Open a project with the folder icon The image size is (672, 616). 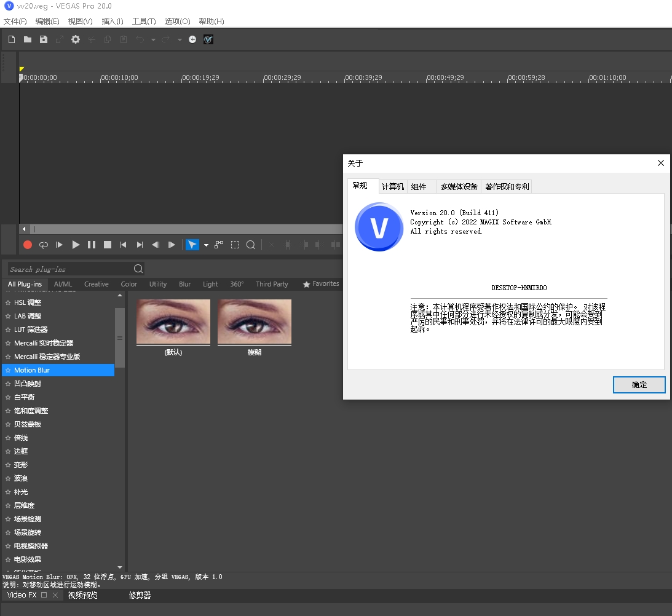(28, 39)
